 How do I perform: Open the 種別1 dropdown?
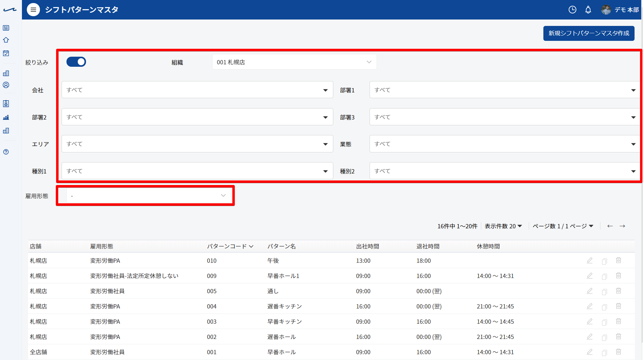coord(197,171)
